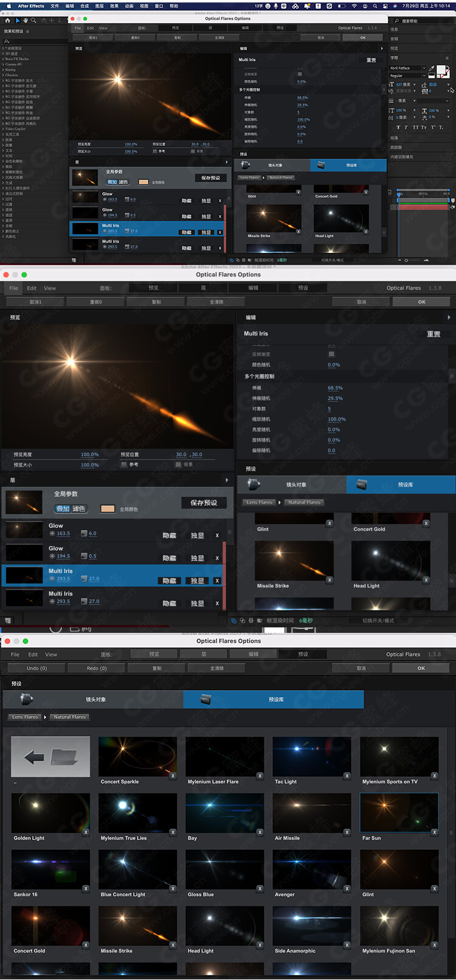Toggle 独显 on Glow 163.5 row, middle window
This screenshot has width=456, height=980.
coord(198,536)
